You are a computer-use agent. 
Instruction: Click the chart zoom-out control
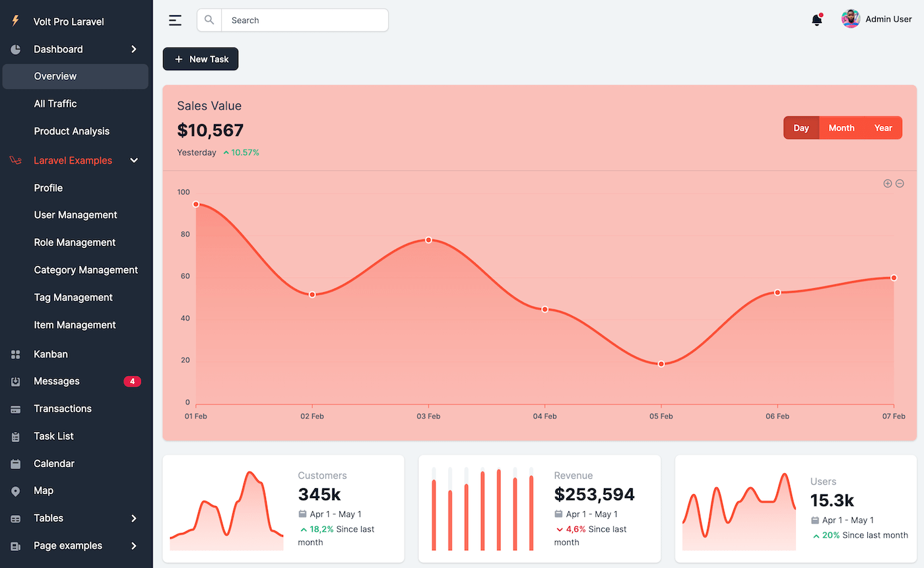coord(899,183)
